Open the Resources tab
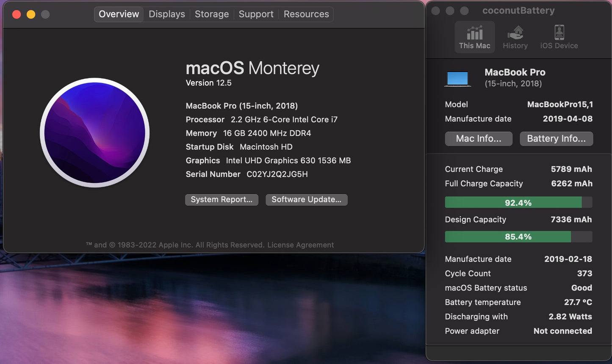Screen dimensions: 612x364 coord(306,14)
